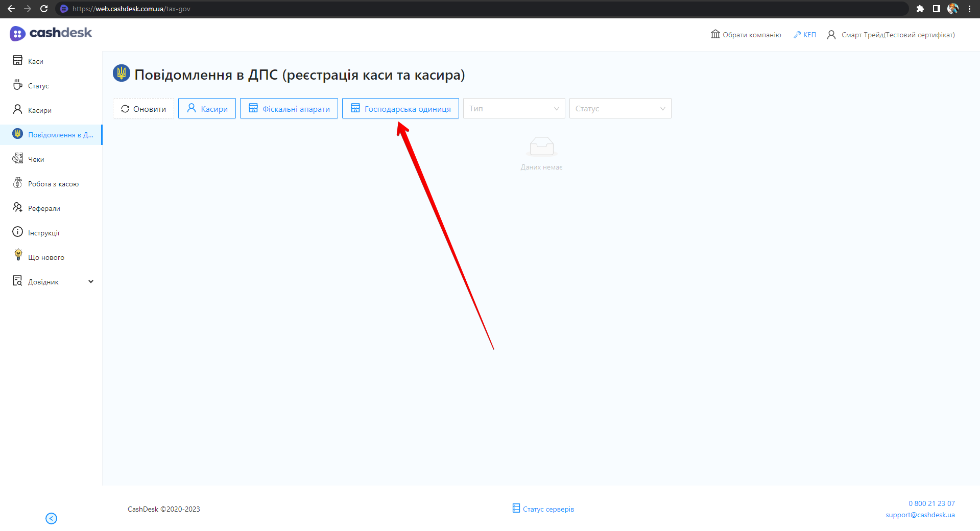This screenshot has width=980, height=531.
Task: Open Обрати компанію in header
Action: (x=746, y=35)
